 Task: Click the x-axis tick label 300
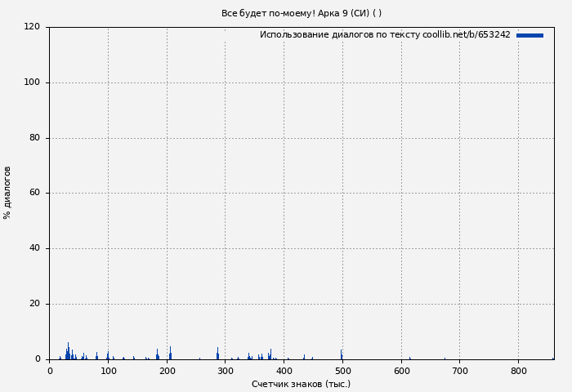pyautogui.click(x=225, y=372)
